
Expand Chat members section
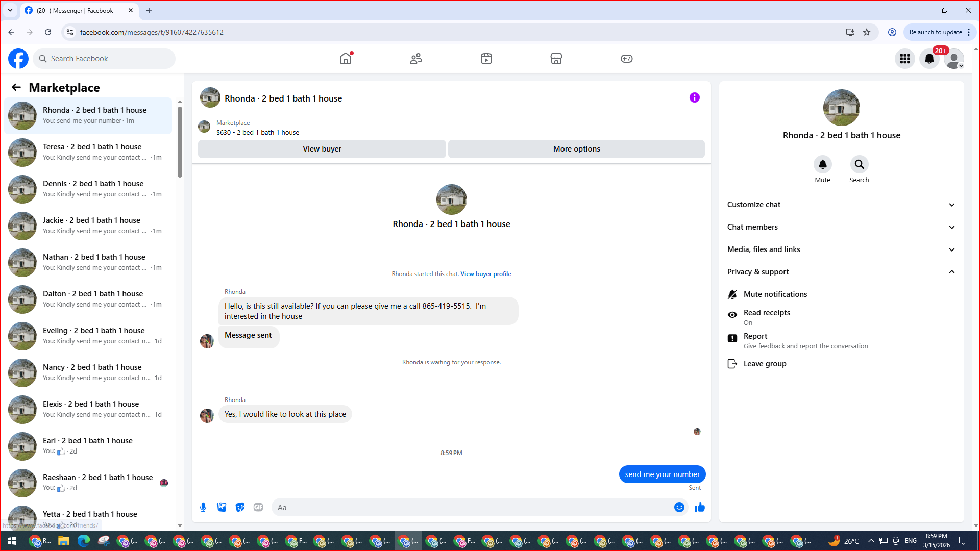841,227
